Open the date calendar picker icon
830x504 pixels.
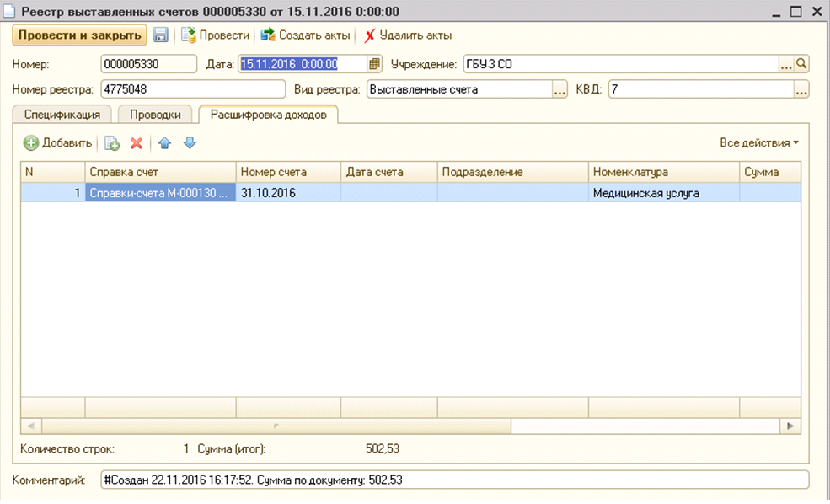point(375,64)
